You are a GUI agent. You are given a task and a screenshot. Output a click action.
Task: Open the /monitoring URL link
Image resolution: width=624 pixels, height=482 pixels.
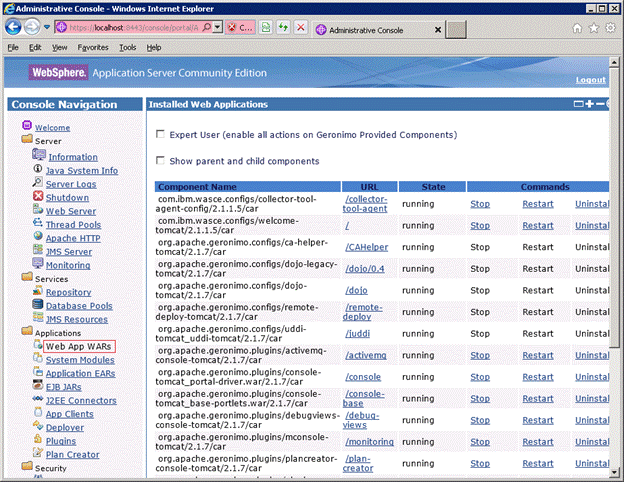(x=369, y=442)
